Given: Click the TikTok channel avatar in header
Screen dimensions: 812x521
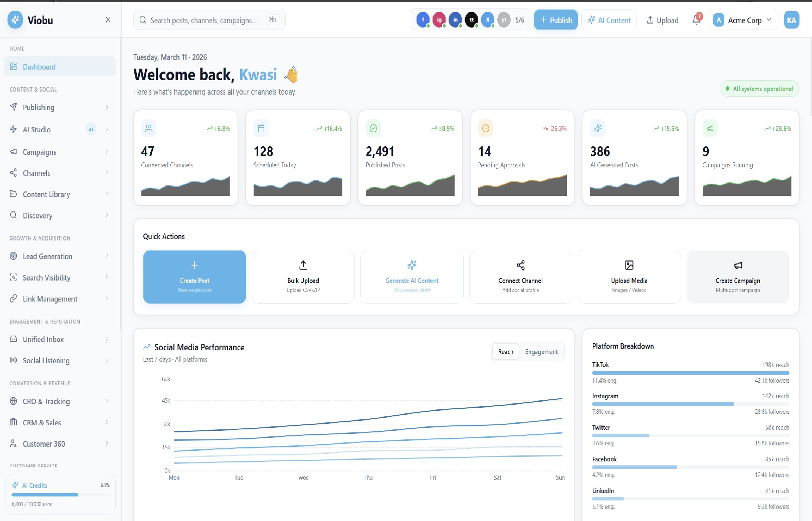Looking at the screenshot, I should (471, 20).
